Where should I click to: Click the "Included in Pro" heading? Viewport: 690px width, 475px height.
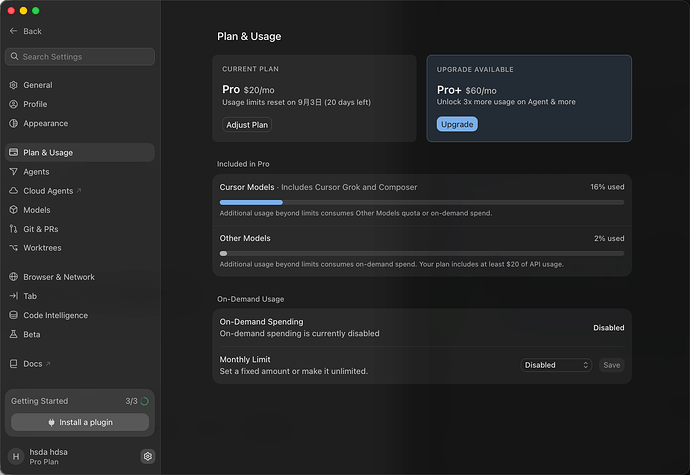[x=243, y=164]
